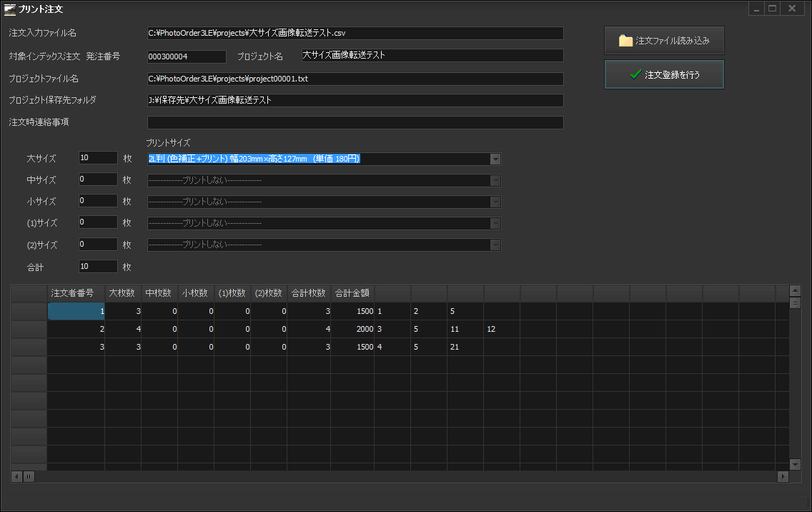Viewport: 812px width, 512px height.
Task: Open the (2)サイズ print size dropdown
Action: 495,245
